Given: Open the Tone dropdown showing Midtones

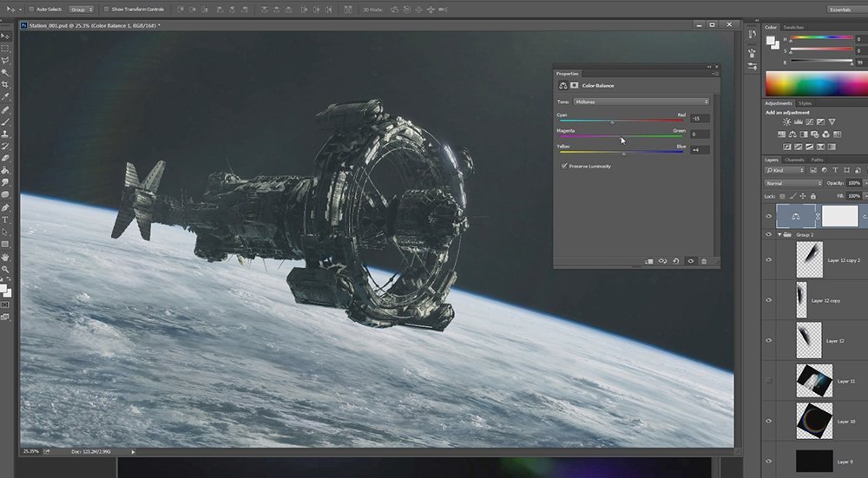Looking at the screenshot, I should click(641, 101).
